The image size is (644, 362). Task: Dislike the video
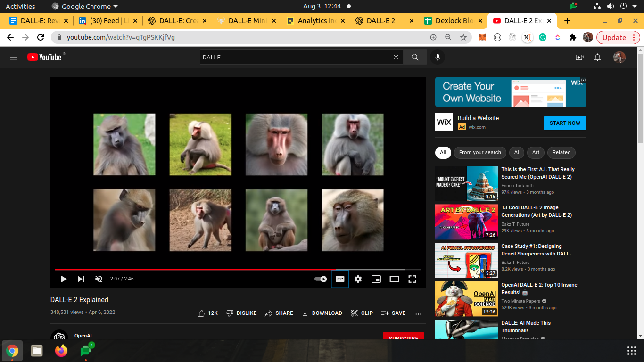241,313
